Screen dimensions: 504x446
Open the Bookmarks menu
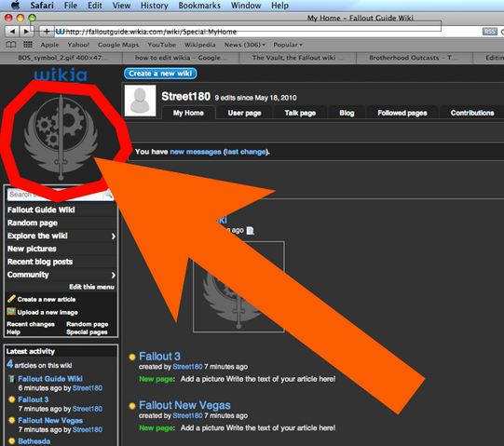click(199, 6)
